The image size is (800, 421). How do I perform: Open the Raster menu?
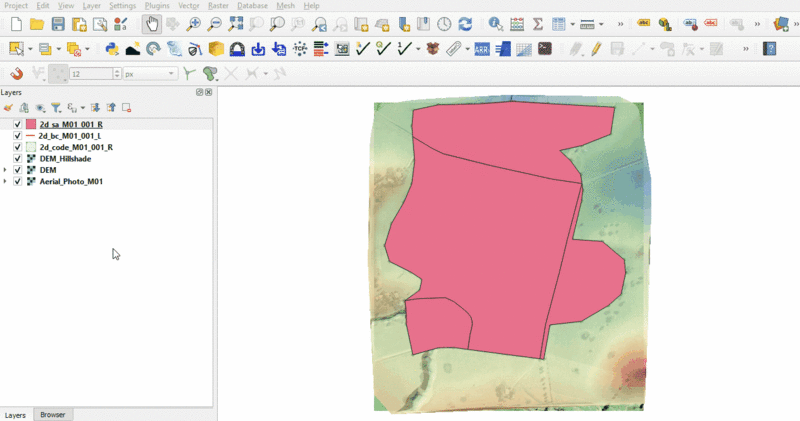(x=218, y=6)
